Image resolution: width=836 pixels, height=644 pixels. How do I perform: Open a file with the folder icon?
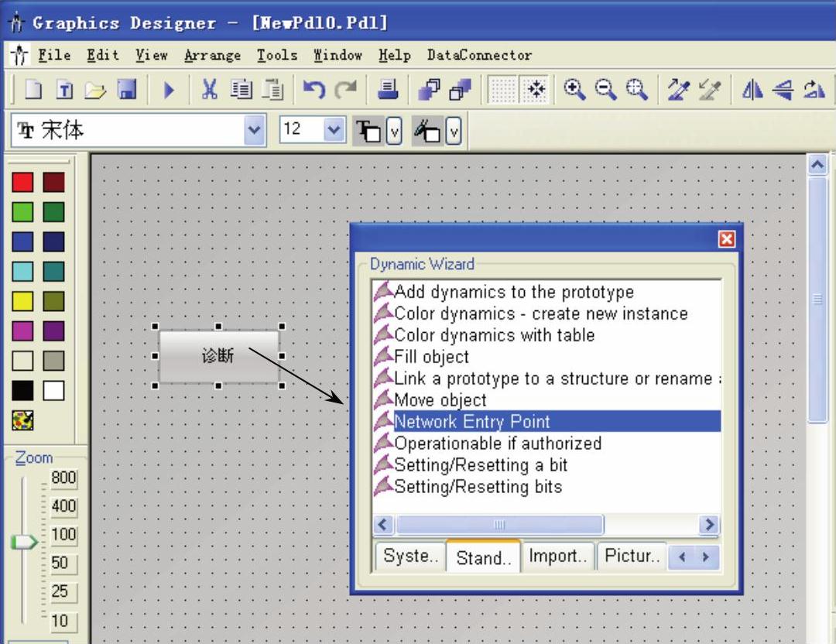[95, 90]
